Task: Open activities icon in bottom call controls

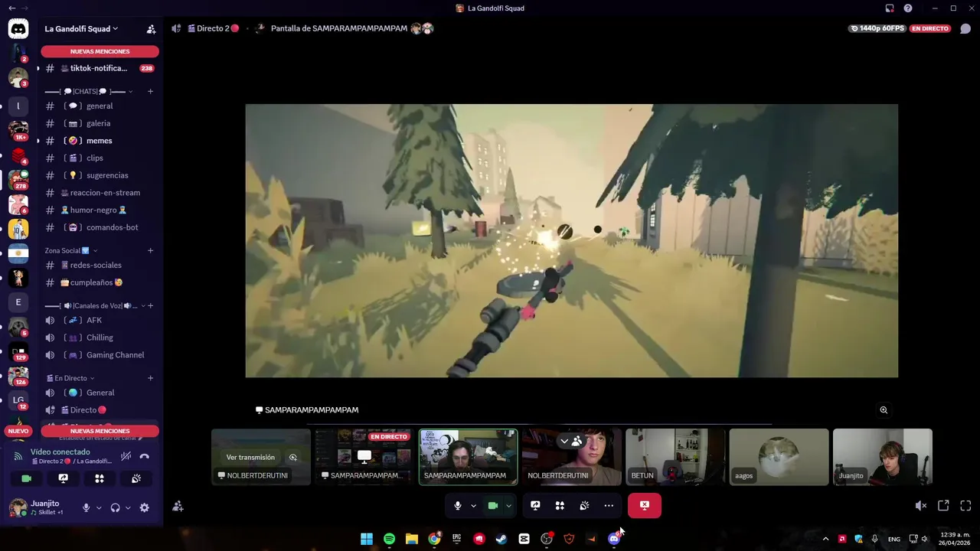Action: (560, 505)
